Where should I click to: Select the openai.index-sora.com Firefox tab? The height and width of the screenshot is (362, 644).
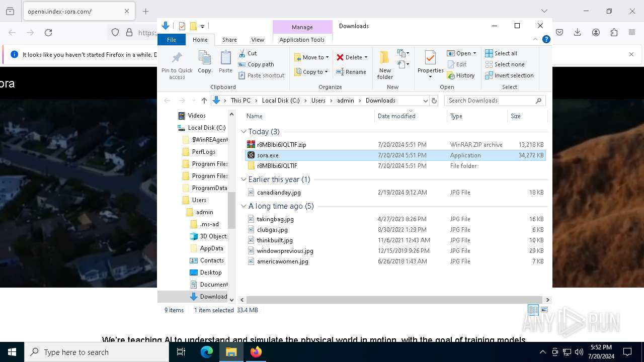(78, 11)
